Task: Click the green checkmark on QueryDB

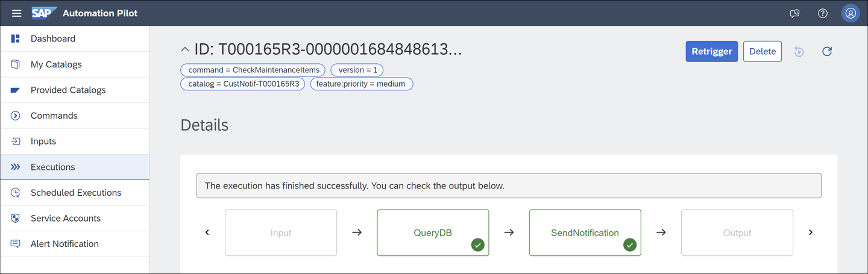Action: tap(478, 245)
